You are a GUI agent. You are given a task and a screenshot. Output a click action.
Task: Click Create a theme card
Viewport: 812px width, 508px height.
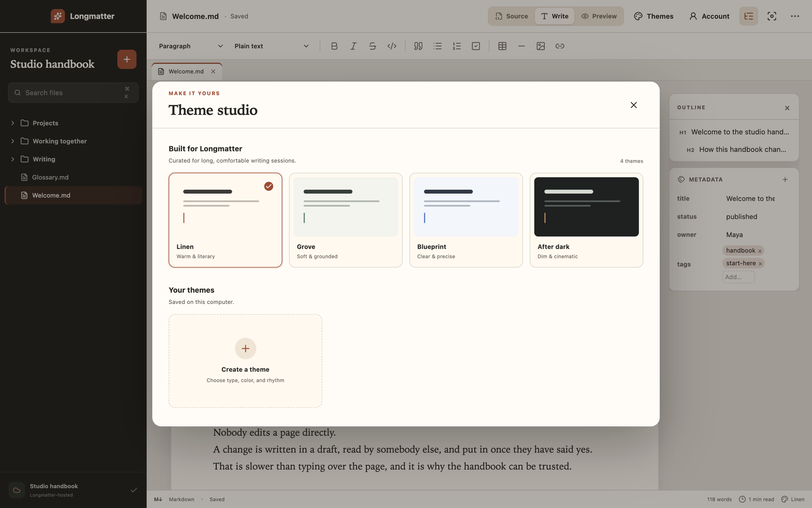245,361
